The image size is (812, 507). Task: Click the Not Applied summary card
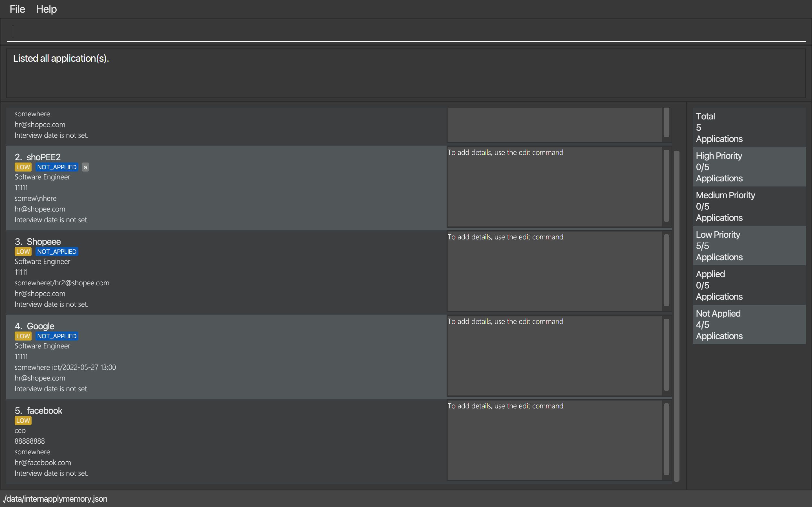[x=749, y=324]
